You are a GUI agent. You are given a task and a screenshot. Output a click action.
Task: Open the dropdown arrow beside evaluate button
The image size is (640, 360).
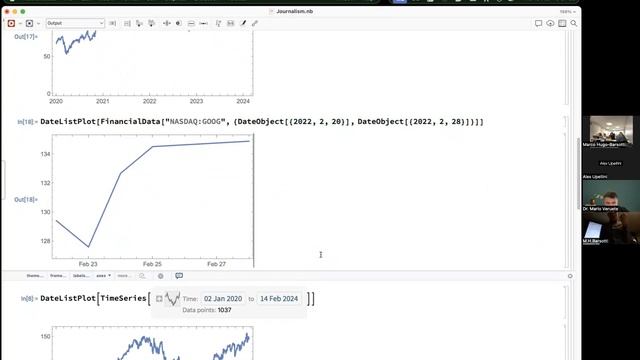[20, 24]
